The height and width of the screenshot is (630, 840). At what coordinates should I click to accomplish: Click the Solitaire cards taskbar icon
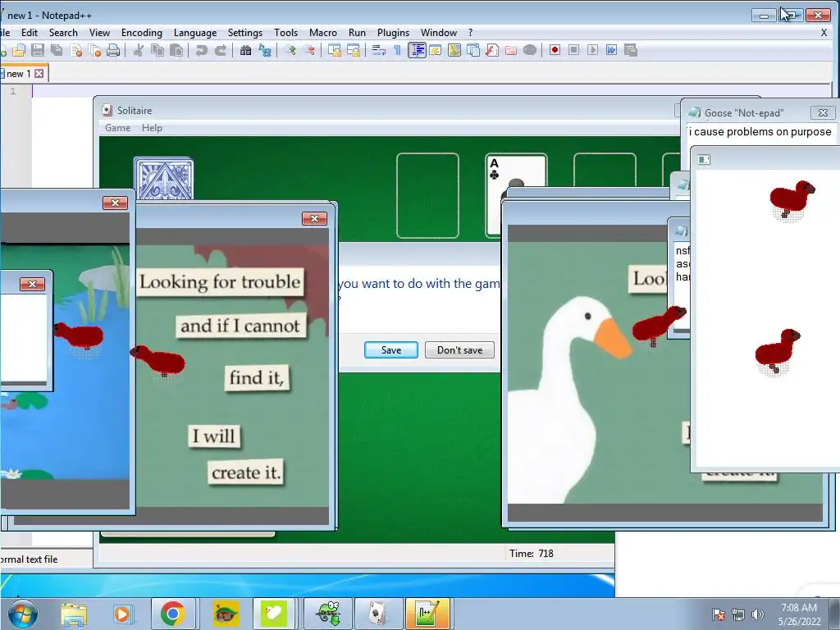point(378,614)
